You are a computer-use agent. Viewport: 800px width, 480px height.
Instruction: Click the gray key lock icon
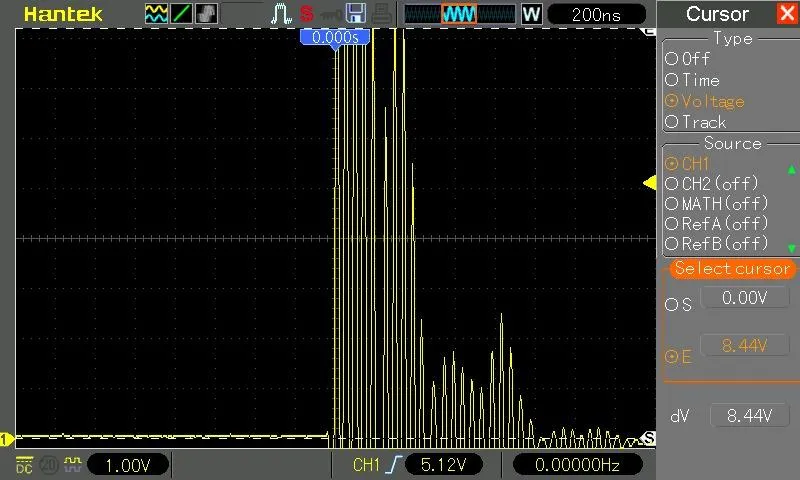tap(331, 15)
